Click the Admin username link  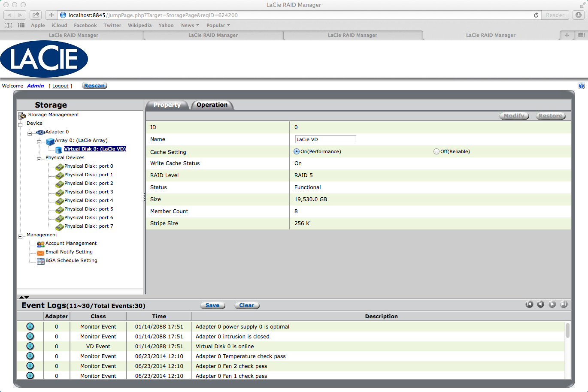(x=36, y=86)
